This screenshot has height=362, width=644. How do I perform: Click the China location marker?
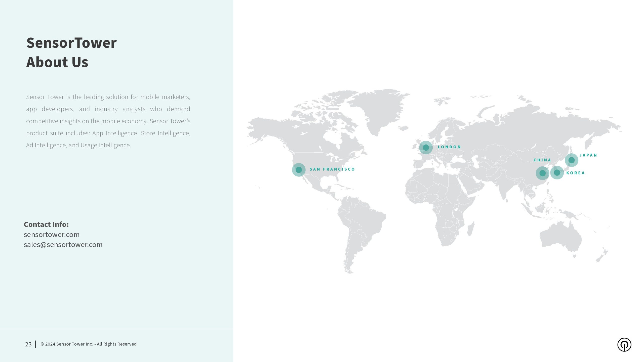pos(542,173)
